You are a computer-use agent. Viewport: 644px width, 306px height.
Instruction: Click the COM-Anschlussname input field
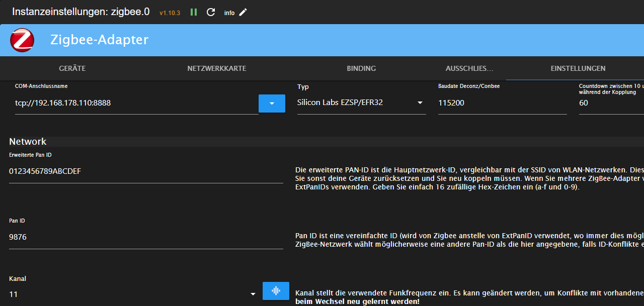tap(136, 103)
